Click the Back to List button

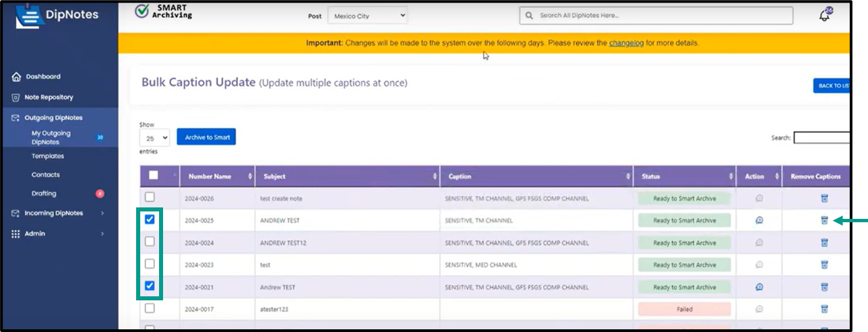(x=832, y=86)
